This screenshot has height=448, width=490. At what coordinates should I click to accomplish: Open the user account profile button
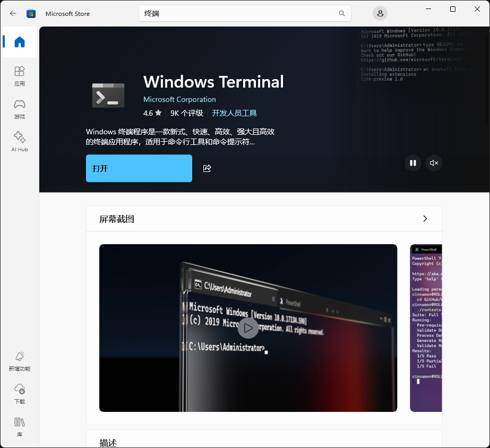pos(380,13)
